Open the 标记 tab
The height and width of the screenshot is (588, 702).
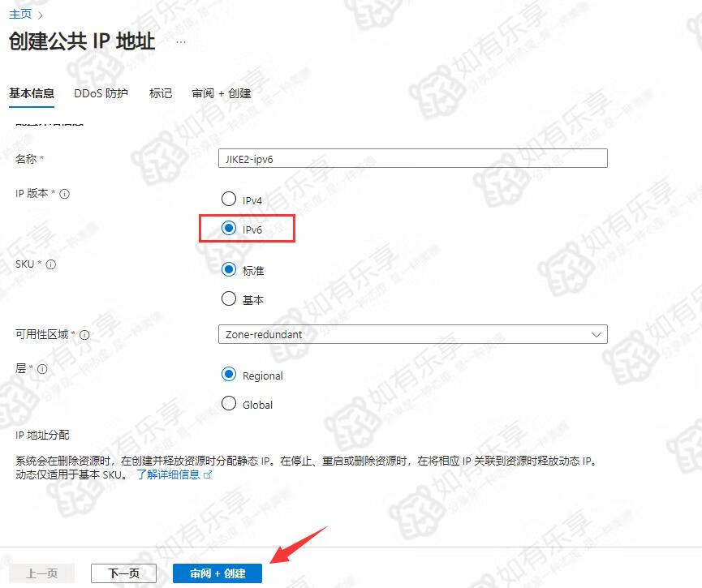tap(161, 93)
